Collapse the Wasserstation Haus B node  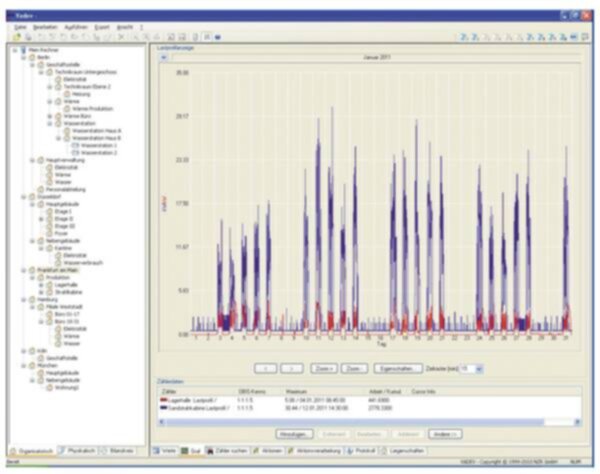tap(58, 138)
